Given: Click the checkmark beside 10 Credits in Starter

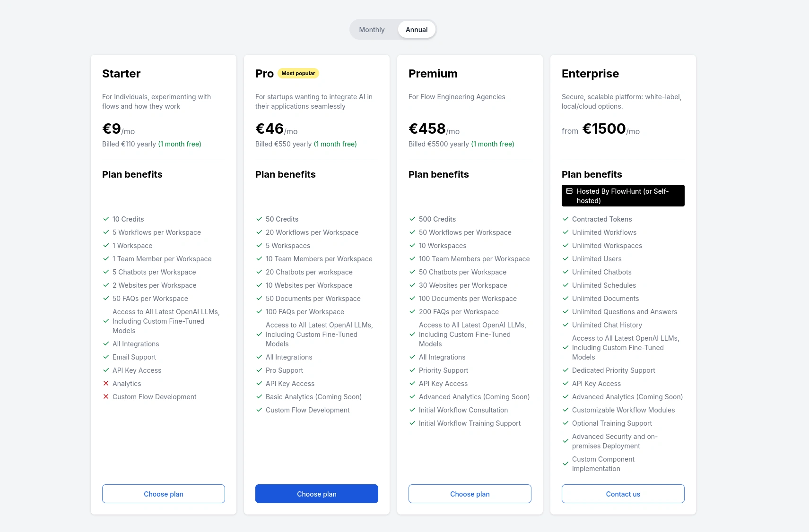Looking at the screenshot, I should click(x=105, y=219).
